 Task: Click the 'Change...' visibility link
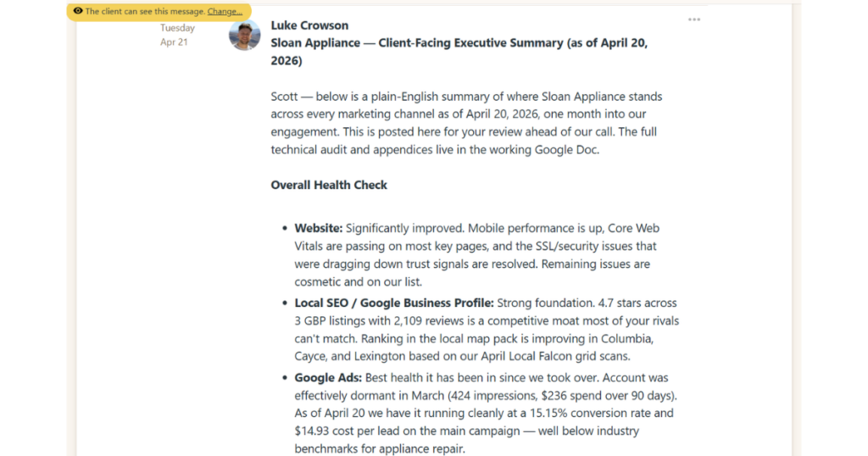225,11
